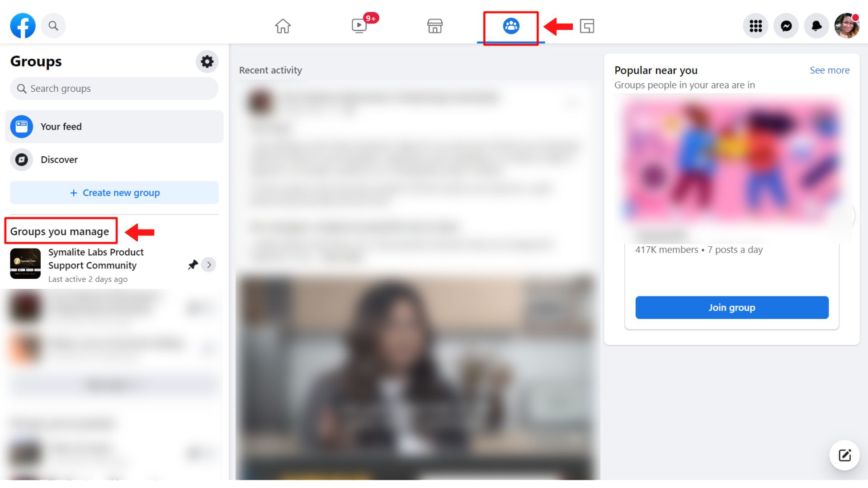The height and width of the screenshot is (488, 868).
Task: Click See more in Popular near you
Action: (x=830, y=70)
